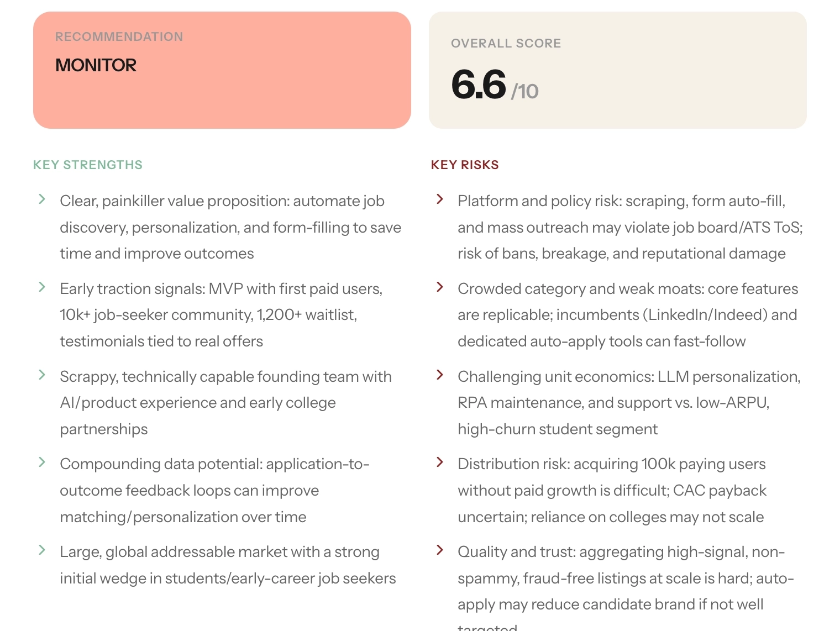The height and width of the screenshot is (631, 840).
Task: Click red chevron next to 'Distribution risk'
Action: tap(440, 462)
